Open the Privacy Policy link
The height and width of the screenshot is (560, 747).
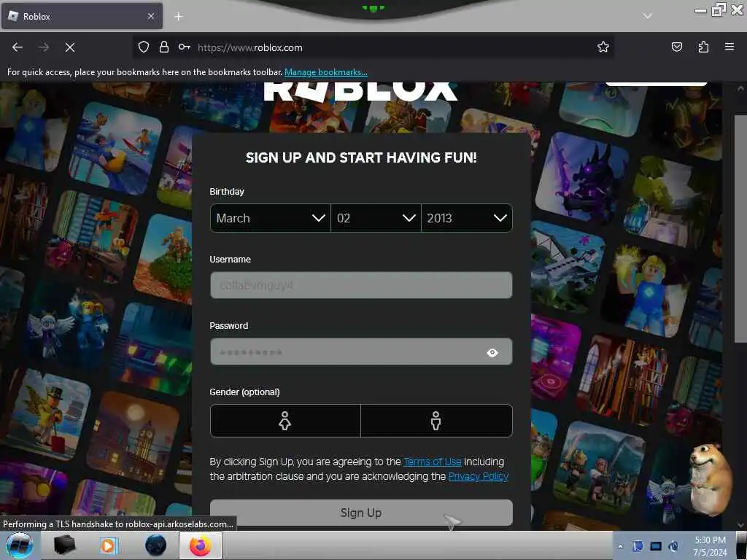479,476
